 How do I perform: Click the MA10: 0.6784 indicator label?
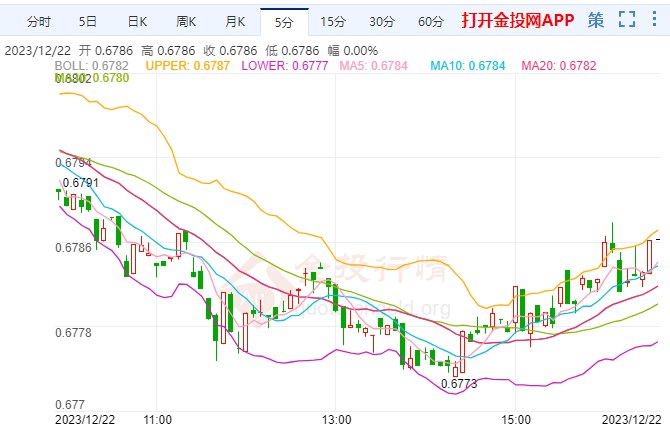point(467,66)
